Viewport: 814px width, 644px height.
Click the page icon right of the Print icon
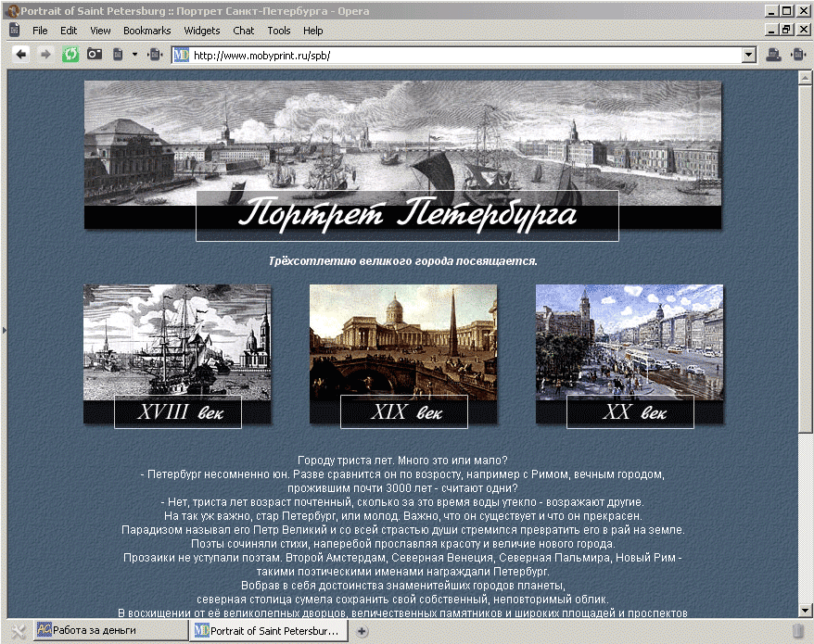[798, 55]
